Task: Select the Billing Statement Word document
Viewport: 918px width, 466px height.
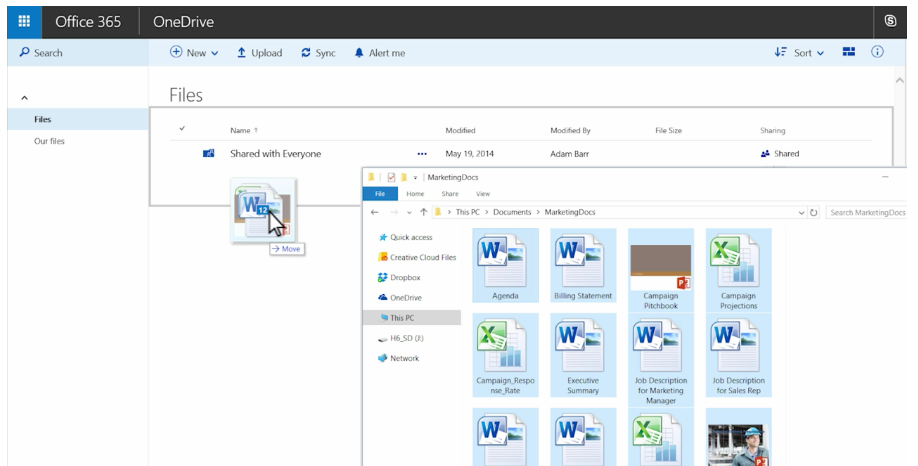Action: tap(583, 266)
